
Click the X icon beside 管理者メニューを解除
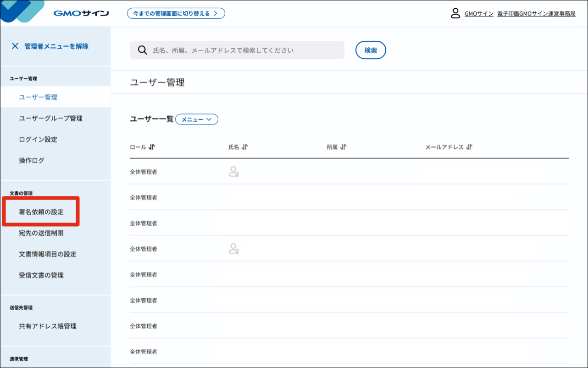click(15, 45)
